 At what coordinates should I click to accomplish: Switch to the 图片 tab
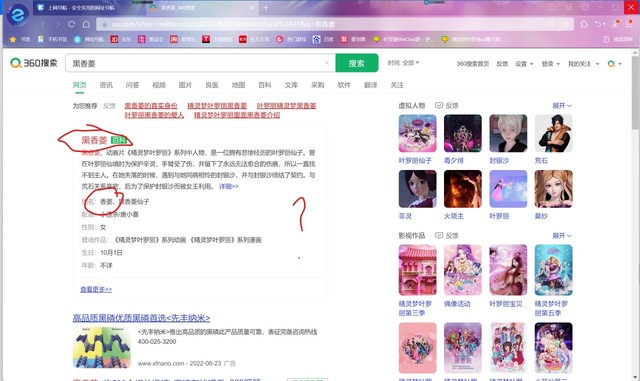click(185, 85)
